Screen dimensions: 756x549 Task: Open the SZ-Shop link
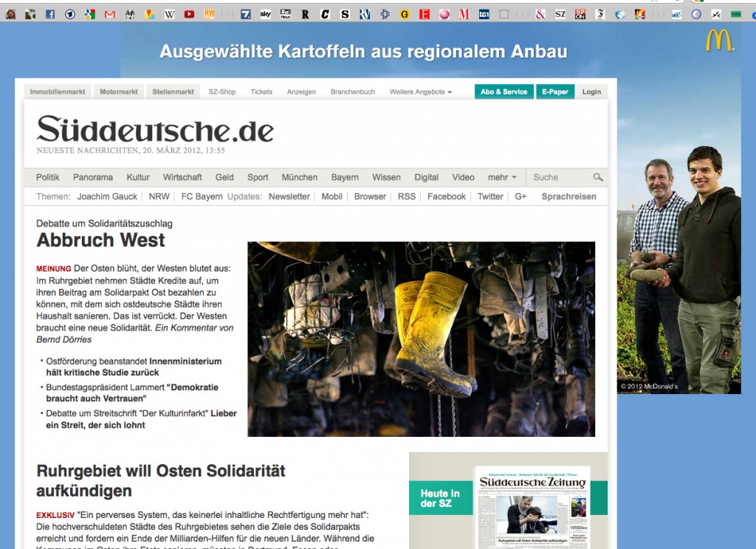[222, 91]
